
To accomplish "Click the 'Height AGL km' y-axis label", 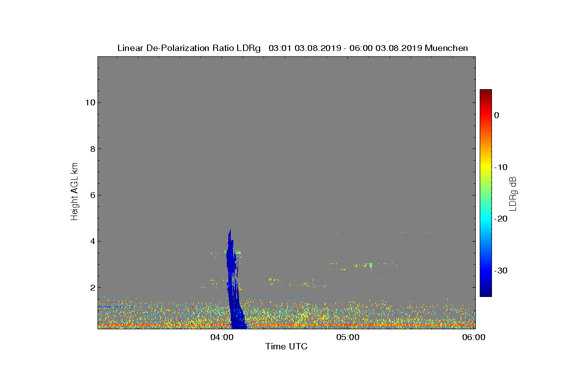I will click(74, 192).
